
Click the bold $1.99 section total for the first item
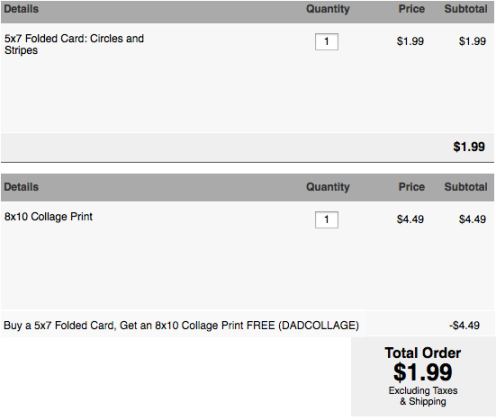469,147
